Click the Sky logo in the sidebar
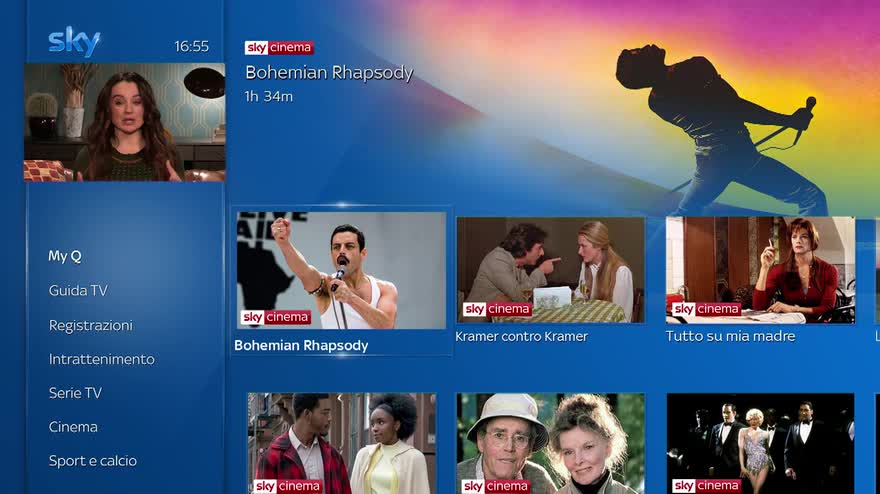The width and height of the screenshot is (880, 494). pos(74,41)
